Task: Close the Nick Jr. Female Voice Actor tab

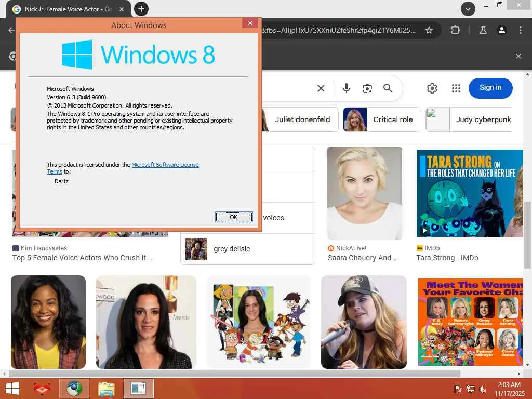Action: [122, 9]
